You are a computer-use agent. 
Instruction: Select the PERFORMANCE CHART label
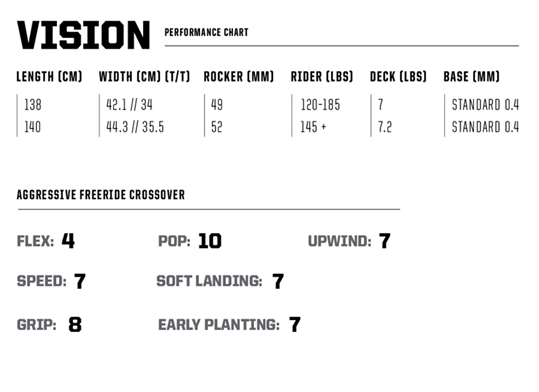[206, 32]
